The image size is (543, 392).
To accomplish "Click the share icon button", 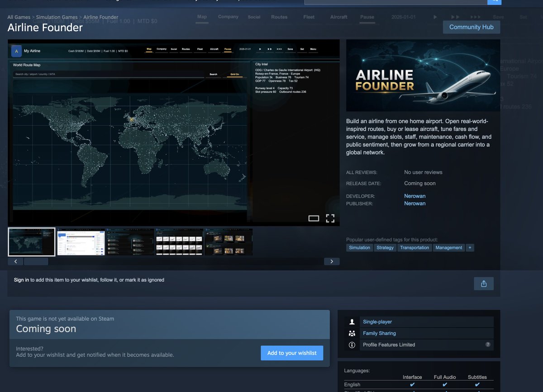I will pos(484,283).
